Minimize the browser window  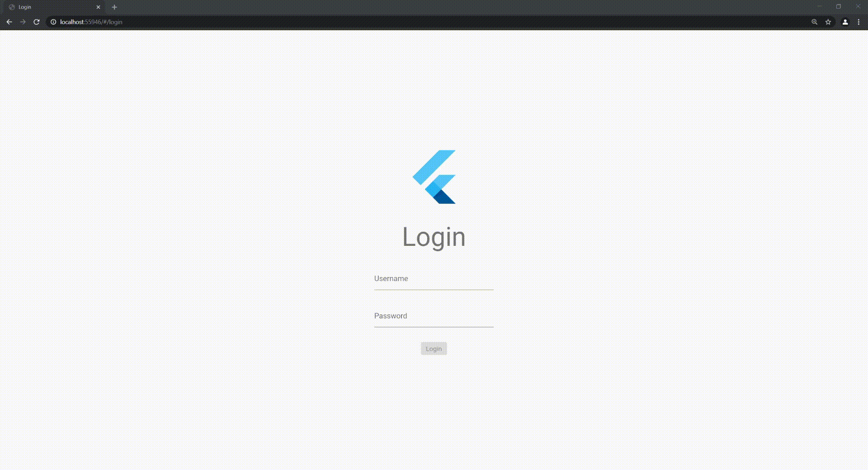click(x=819, y=6)
